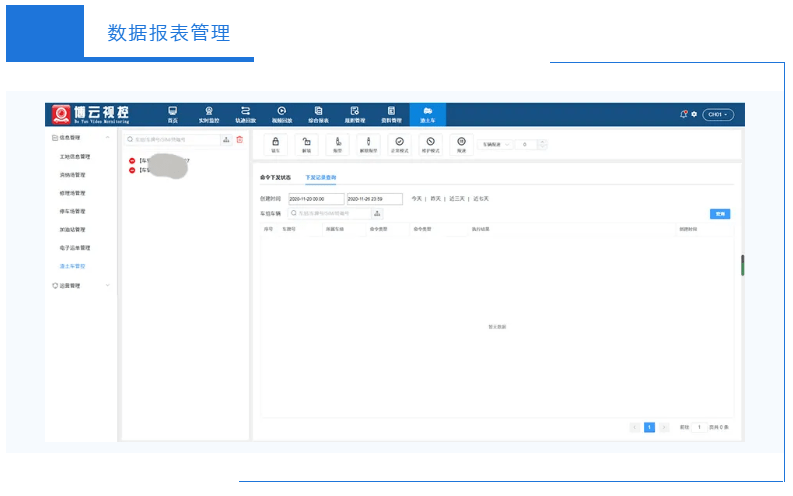
Task: Click the vehicle search box in the left panel
Action: click(x=173, y=140)
